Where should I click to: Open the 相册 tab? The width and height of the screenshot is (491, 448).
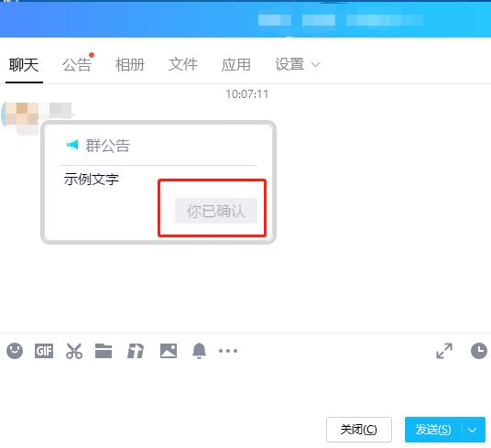click(x=130, y=65)
